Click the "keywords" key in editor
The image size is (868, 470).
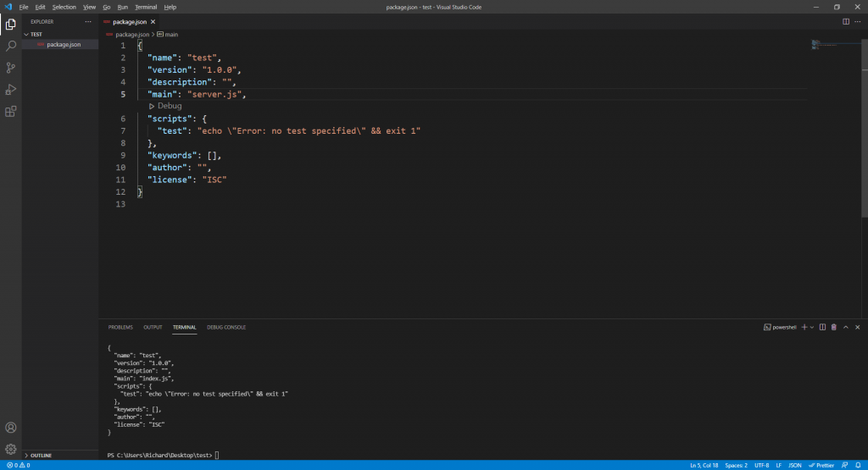[172, 155]
